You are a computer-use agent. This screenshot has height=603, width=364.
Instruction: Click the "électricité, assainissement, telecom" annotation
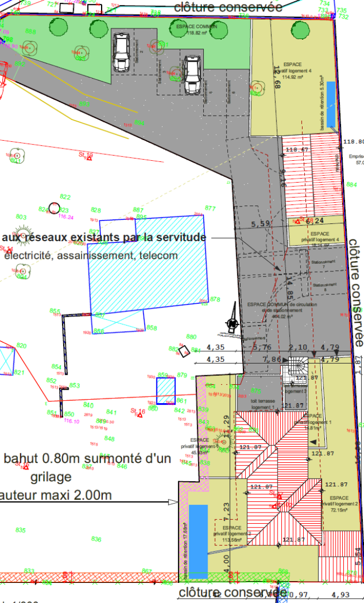coord(91,256)
